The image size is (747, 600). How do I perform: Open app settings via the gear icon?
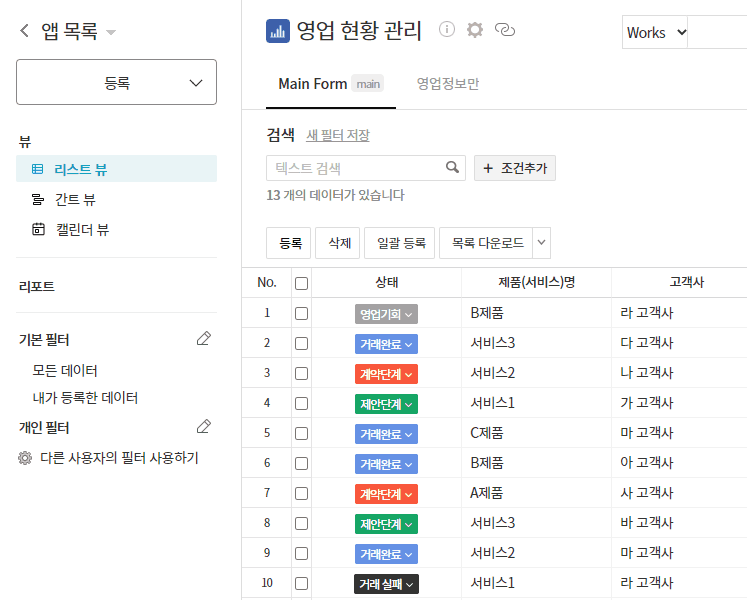coord(475,30)
